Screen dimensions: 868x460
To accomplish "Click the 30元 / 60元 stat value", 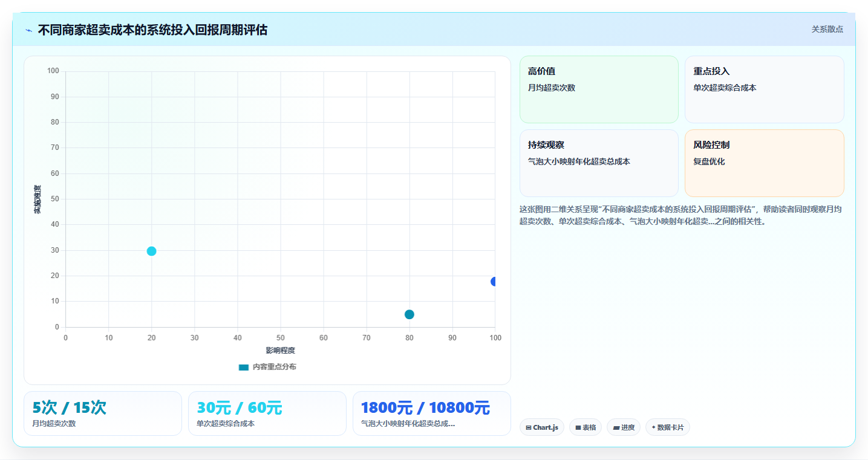I will pyautogui.click(x=240, y=408).
